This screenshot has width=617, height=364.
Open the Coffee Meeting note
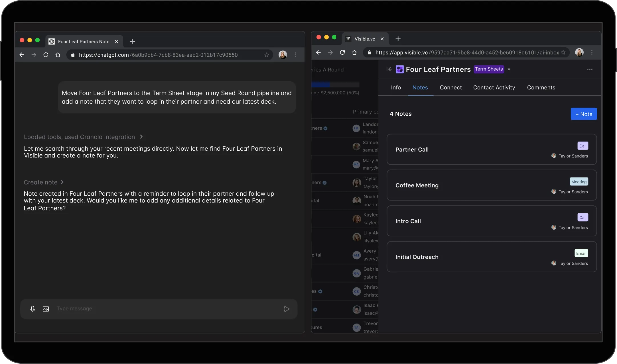point(492,185)
